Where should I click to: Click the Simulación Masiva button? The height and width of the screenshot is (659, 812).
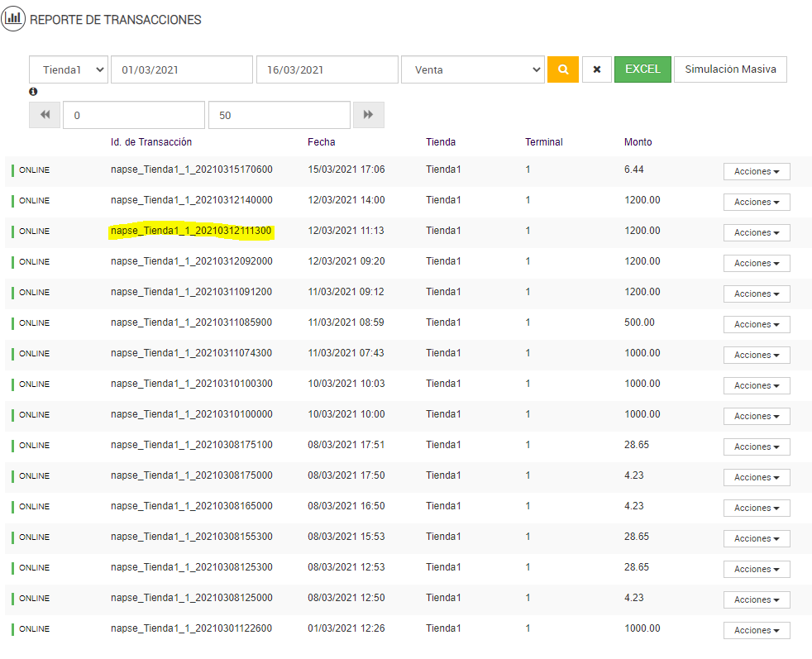(x=730, y=69)
